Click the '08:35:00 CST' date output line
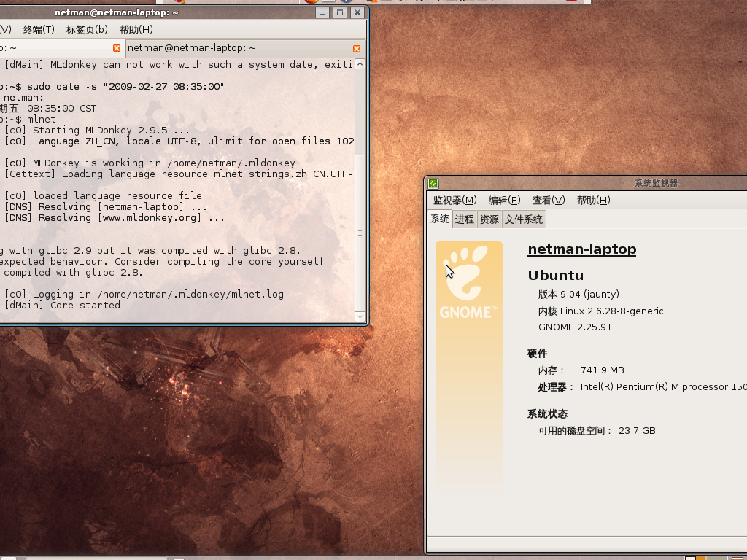 (x=48, y=109)
